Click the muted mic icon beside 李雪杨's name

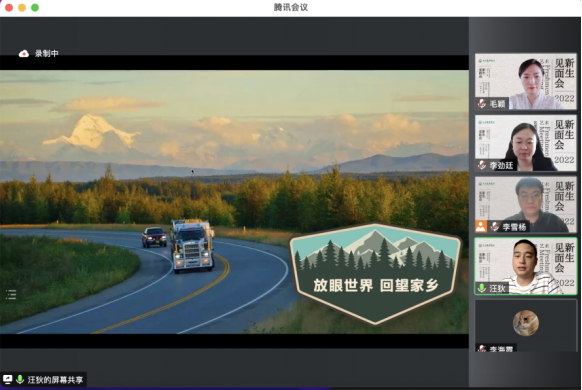pos(494,226)
